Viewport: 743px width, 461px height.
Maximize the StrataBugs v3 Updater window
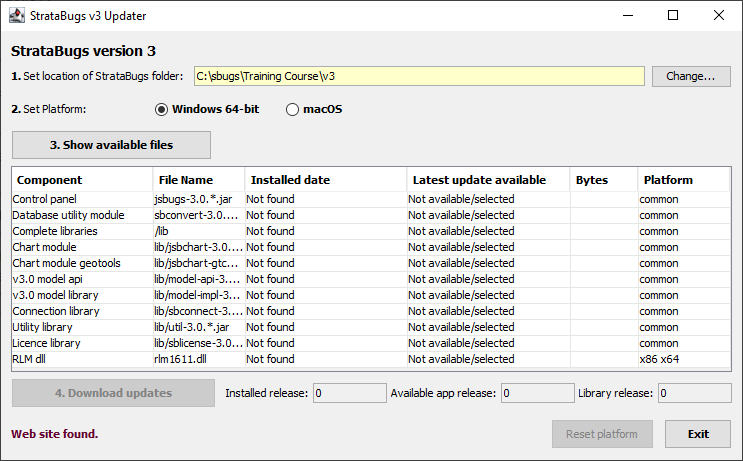(673, 16)
